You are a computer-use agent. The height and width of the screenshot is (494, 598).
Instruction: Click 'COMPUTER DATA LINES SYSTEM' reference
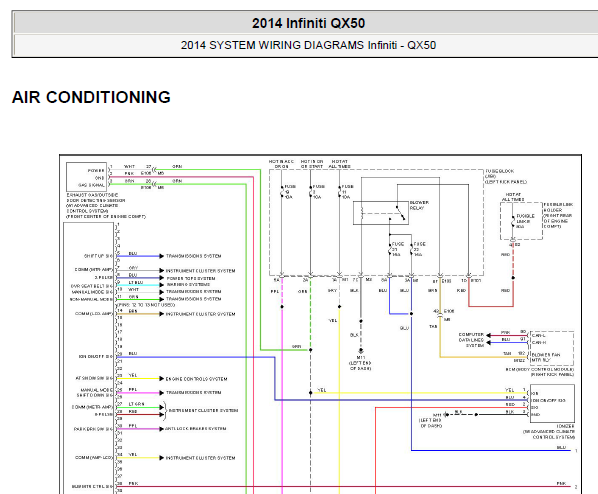471,340
